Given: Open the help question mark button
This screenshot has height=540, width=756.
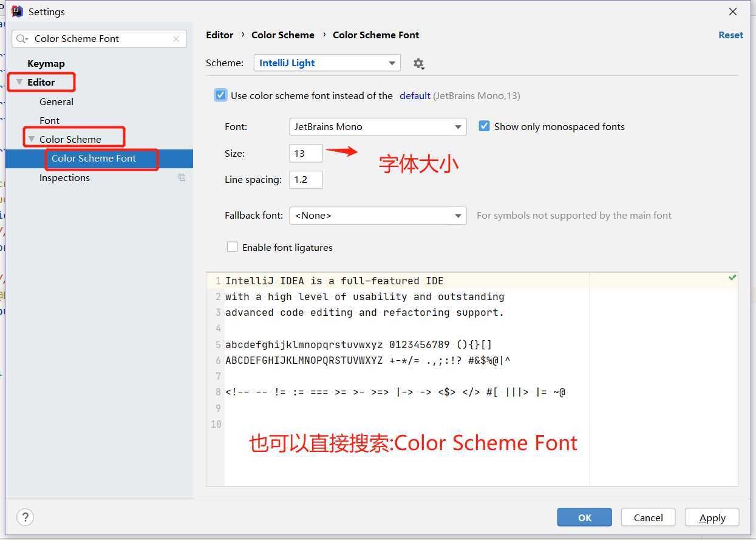Looking at the screenshot, I should [x=25, y=518].
